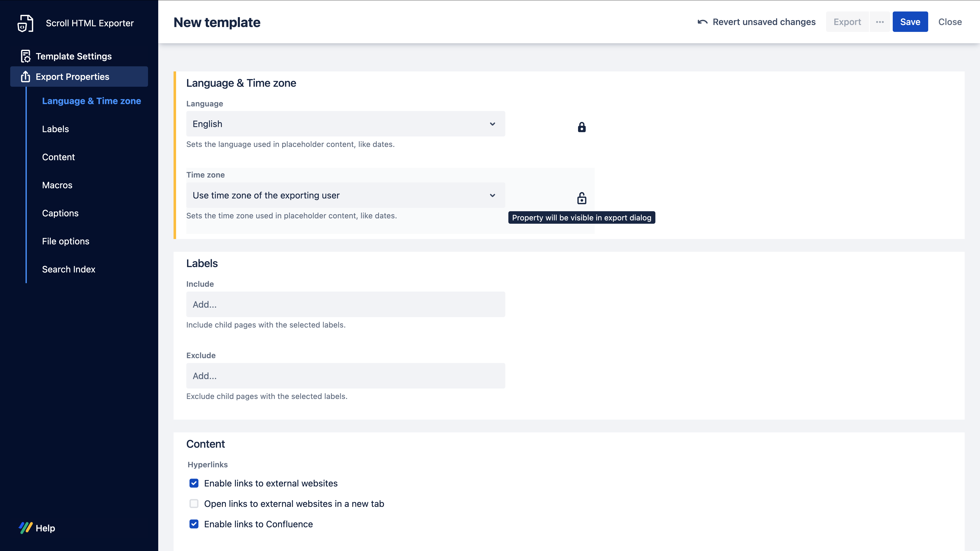Click the Export Properties share icon
This screenshot has width=980, height=551.
tap(26, 77)
